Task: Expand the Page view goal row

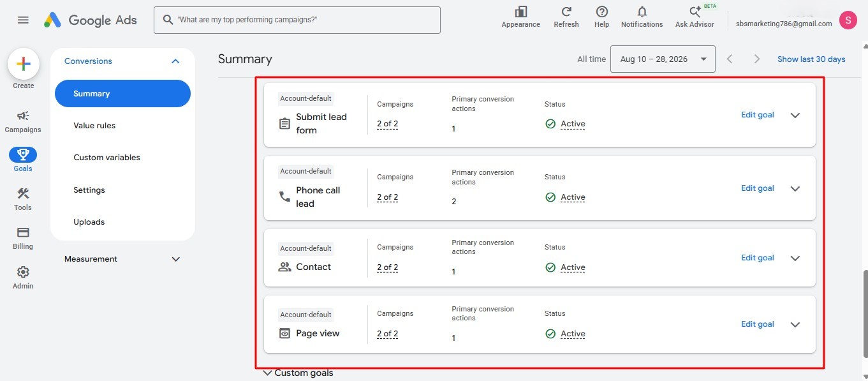Action: tap(795, 325)
